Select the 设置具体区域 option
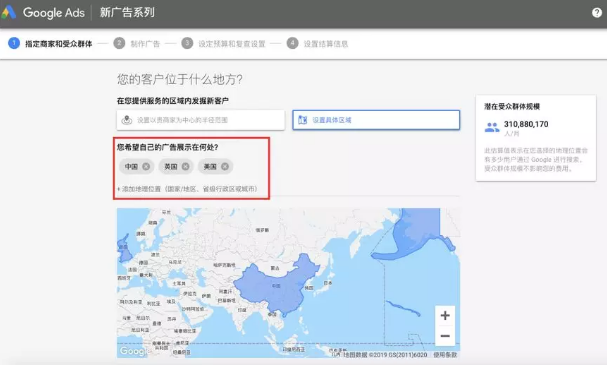607x365 pixels. (376, 120)
